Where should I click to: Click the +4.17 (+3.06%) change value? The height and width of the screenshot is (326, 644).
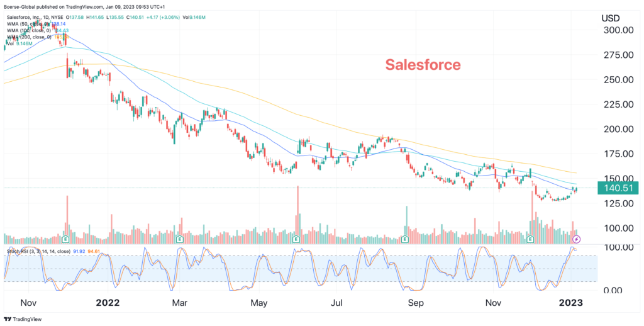tap(163, 17)
